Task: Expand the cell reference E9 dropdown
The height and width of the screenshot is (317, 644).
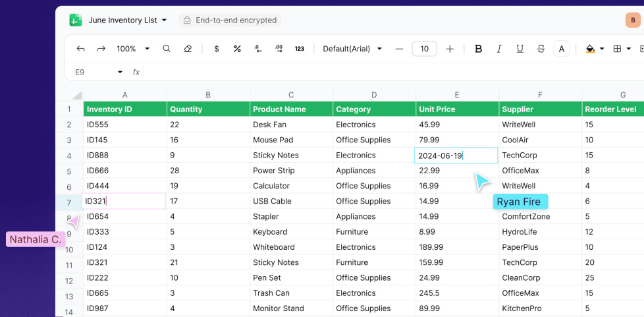Action: 120,72
